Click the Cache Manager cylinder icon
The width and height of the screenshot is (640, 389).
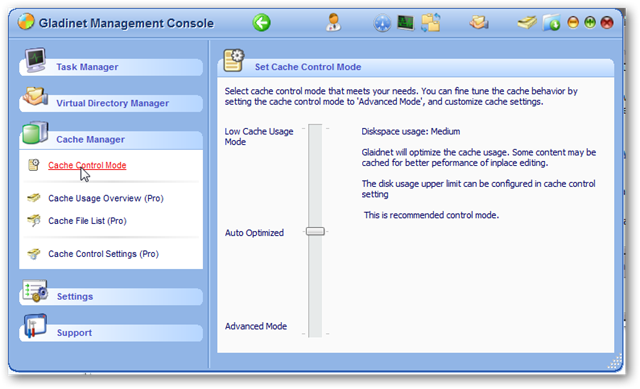35,133
